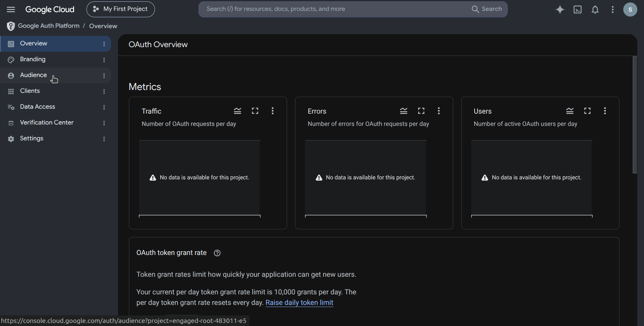The image size is (644, 326).
Task: Click the Google Auth Platform breadcrumb
Action: click(48, 26)
